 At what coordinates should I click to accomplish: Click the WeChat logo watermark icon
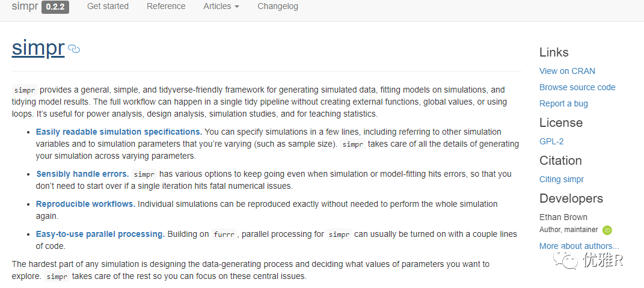tap(566, 259)
